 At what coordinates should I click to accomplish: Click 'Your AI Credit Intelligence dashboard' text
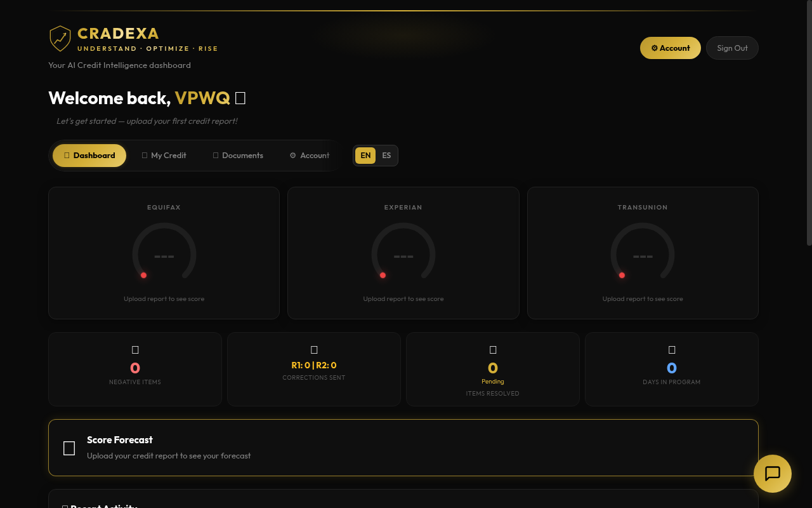(119, 65)
